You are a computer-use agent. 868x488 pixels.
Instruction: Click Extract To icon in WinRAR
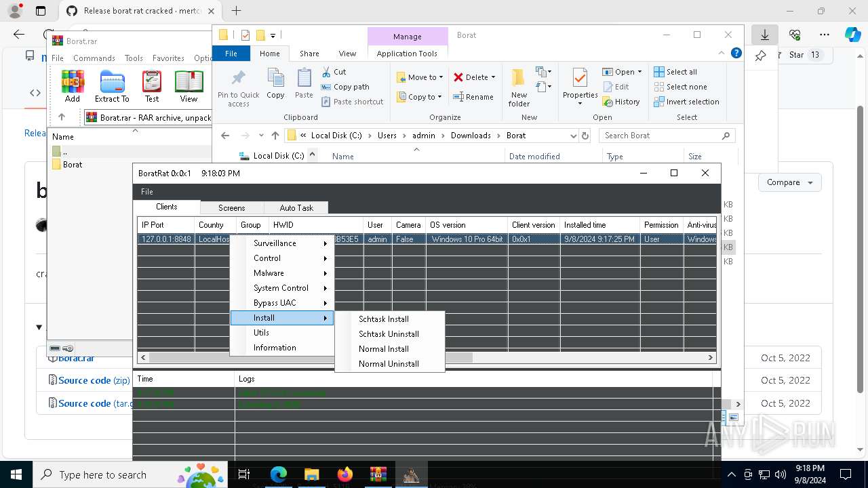pyautogui.click(x=112, y=86)
